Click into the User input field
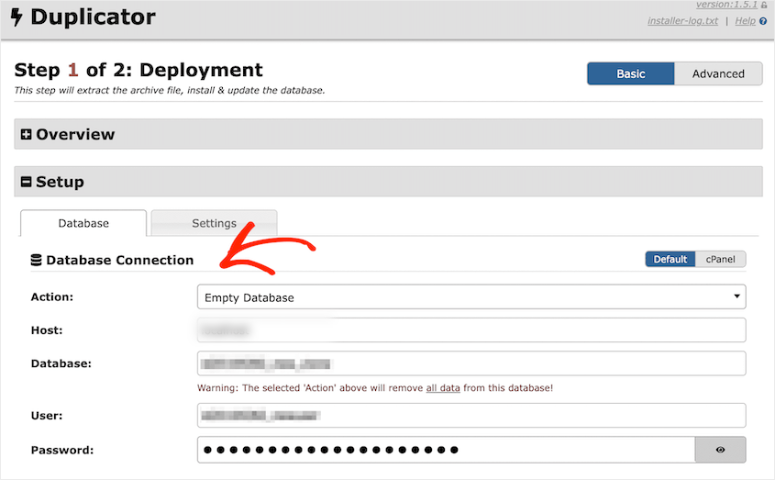Viewport: 775px width, 480px height. (472, 416)
